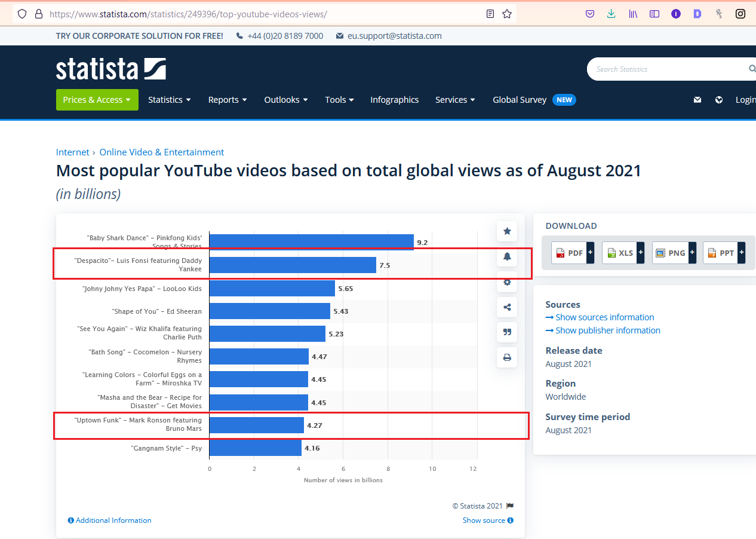Click the search magnifier icon
756x539 pixels.
point(752,69)
